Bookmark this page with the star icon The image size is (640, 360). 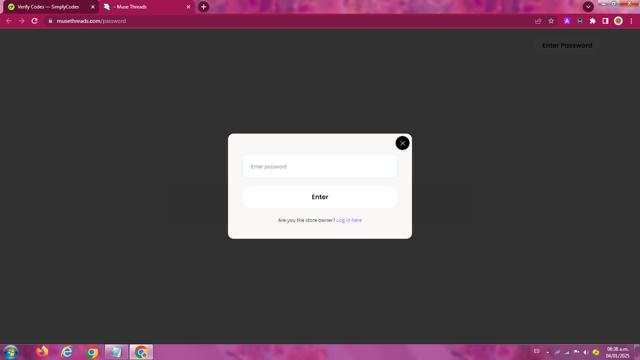click(x=551, y=21)
